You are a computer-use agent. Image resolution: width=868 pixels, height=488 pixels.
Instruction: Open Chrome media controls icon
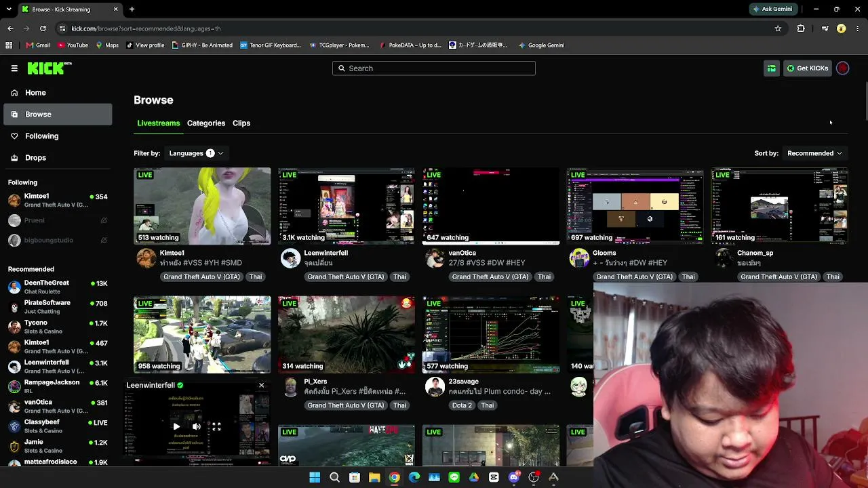[x=825, y=28]
